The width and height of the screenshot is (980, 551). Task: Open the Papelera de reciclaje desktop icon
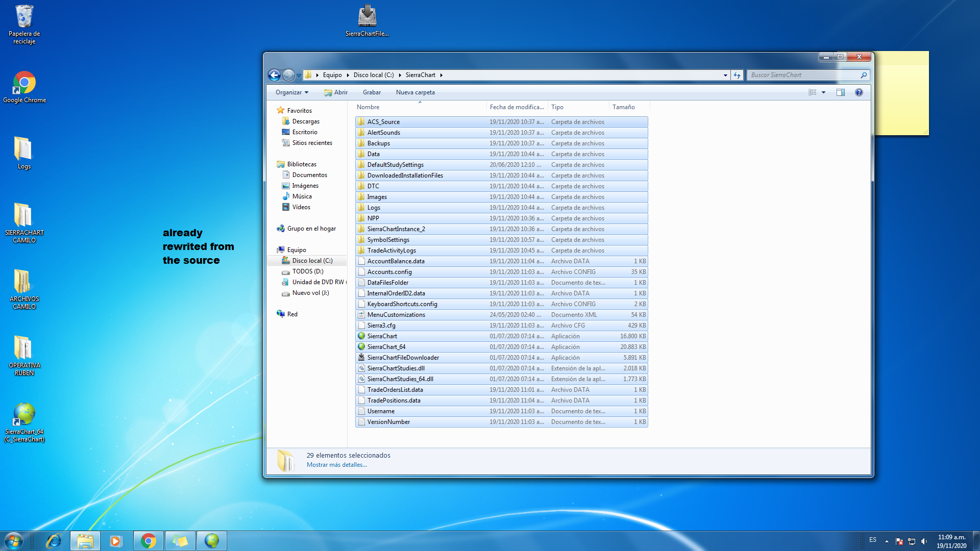[x=24, y=24]
